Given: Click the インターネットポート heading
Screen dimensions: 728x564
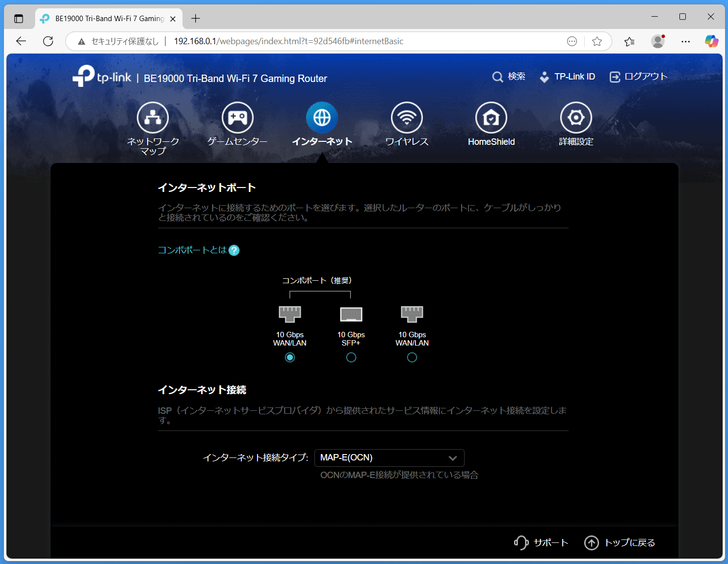Looking at the screenshot, I should 207,188.
